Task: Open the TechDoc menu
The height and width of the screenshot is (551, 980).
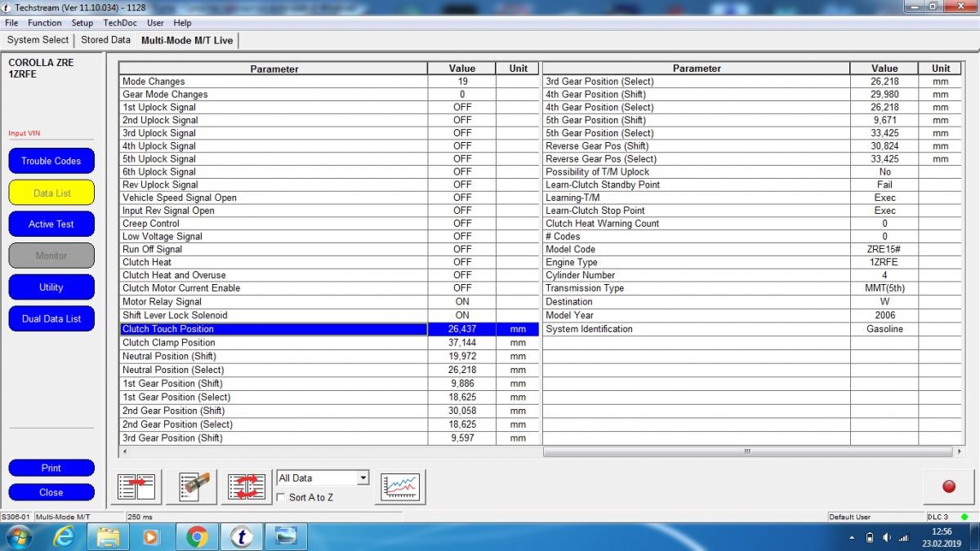Action: [x=120, y=23]
